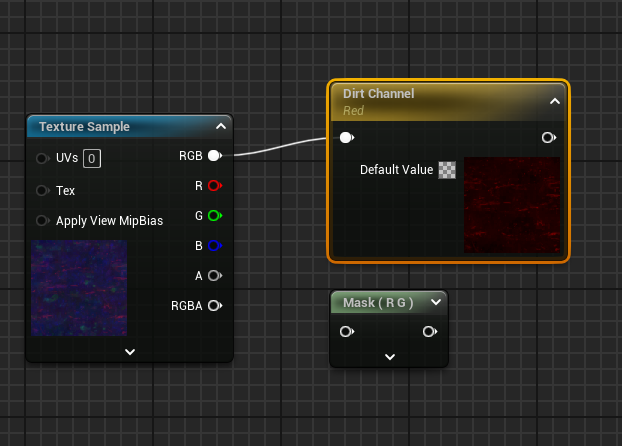Click the Dirt Channel output pin
Screen dimensions: 622x446
pos(549,138)
